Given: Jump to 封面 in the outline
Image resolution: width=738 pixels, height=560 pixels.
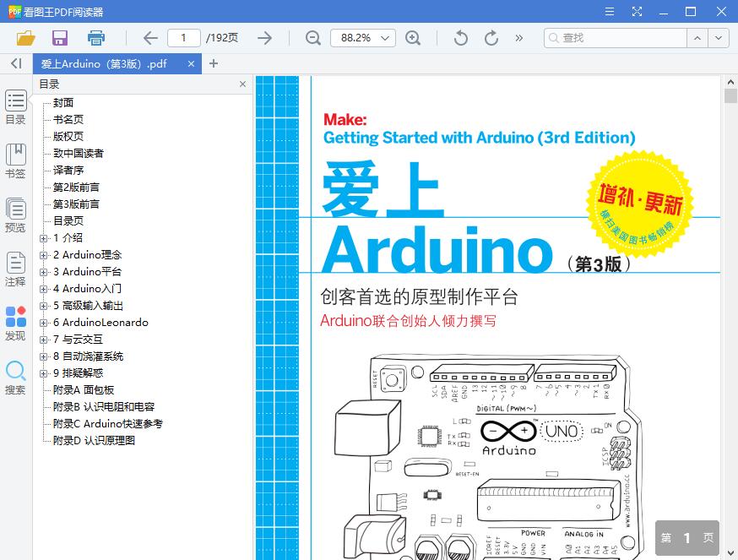Looking at the screenshot, I should (63, 102).
